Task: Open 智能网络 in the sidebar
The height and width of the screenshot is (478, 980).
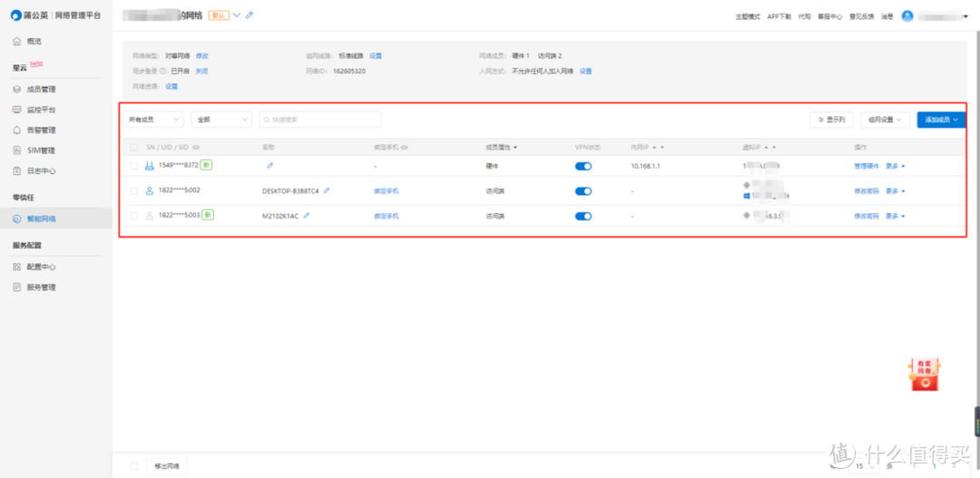Action: coord(41,219)
